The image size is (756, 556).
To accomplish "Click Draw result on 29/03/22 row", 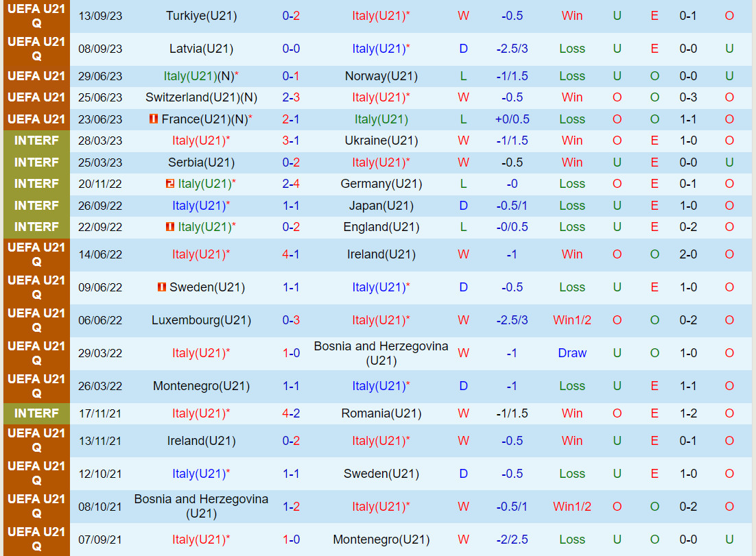I will click(572, 353).
